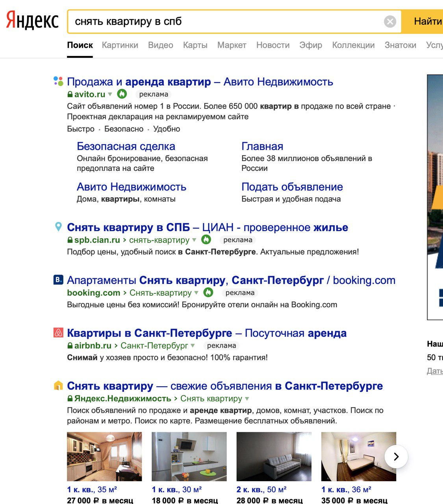The width and height of the screenshot is (443, 504).
Task: Select the Поиск tab
Action: click(80, 45)
